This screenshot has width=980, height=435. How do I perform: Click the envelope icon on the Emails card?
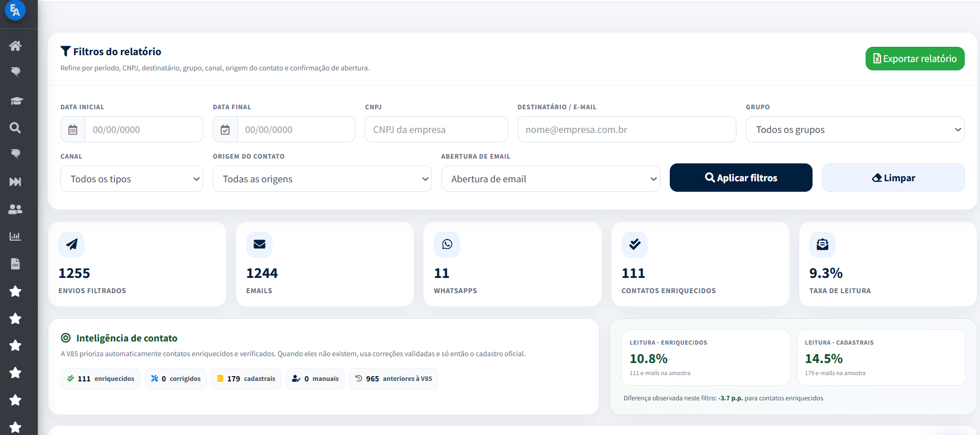coord(259,244)
